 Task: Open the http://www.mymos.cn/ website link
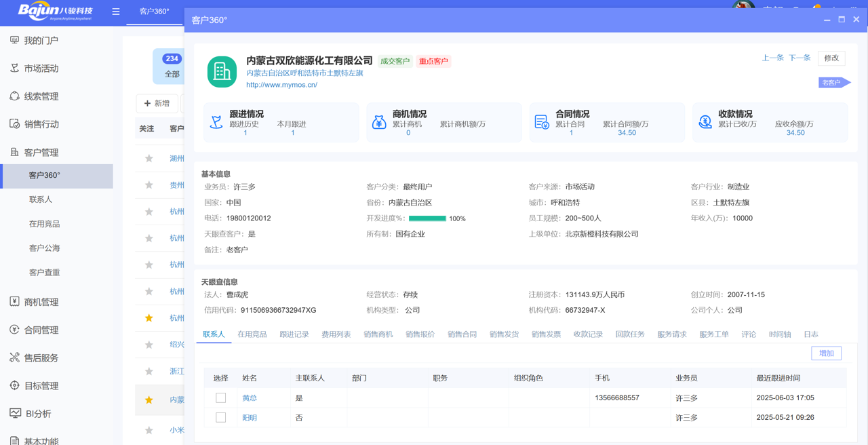[x=281, y=85]
